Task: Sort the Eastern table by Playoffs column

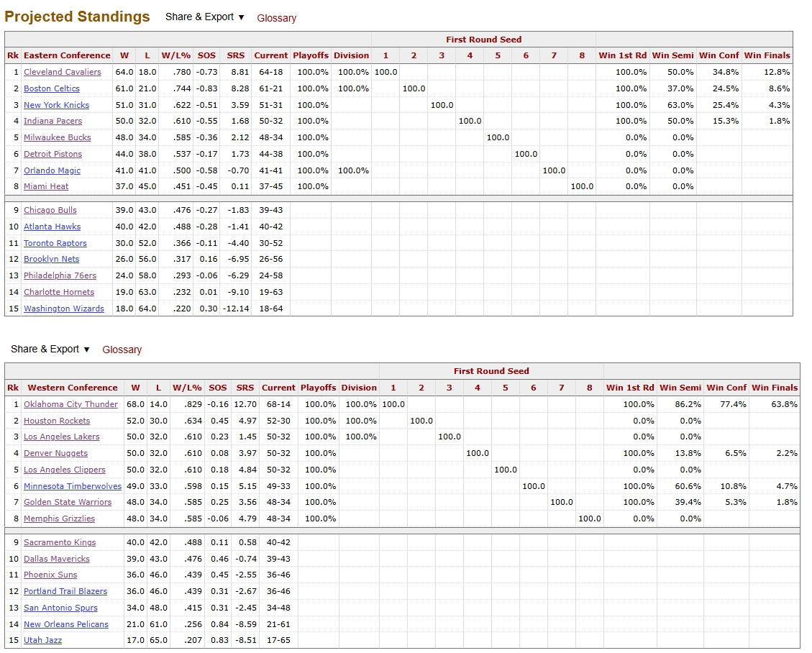Action: [x=311, y=55]
